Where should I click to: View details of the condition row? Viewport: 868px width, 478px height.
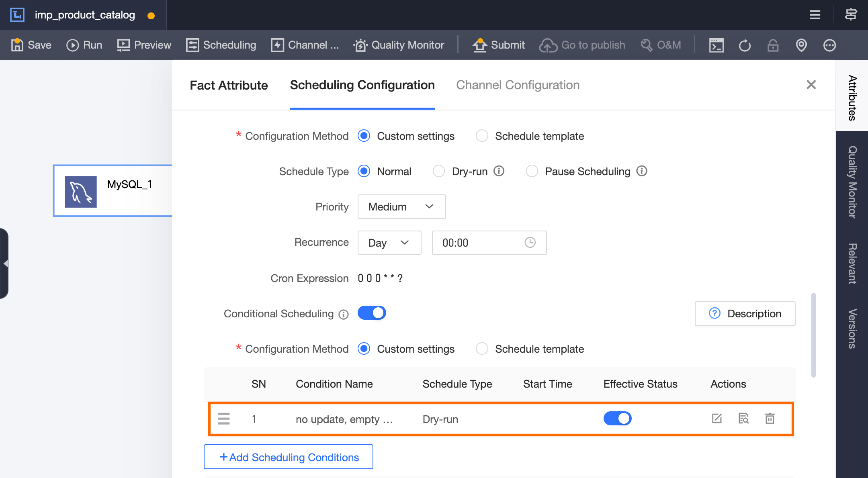[743, 419]
